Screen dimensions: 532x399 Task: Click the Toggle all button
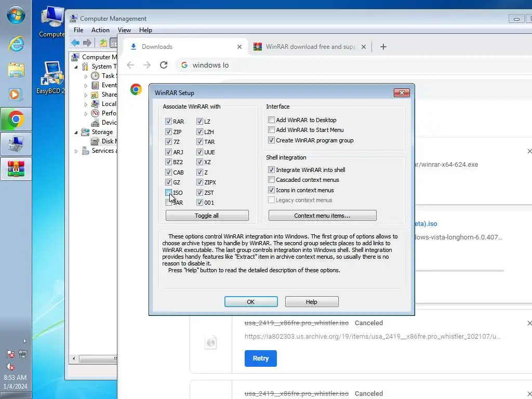click(207, 216)
